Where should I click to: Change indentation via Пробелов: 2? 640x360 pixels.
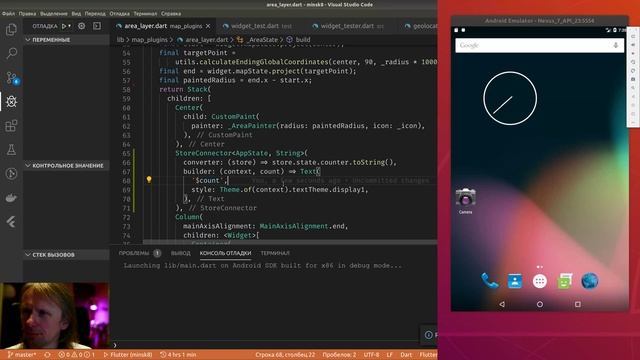pos(339,355)
